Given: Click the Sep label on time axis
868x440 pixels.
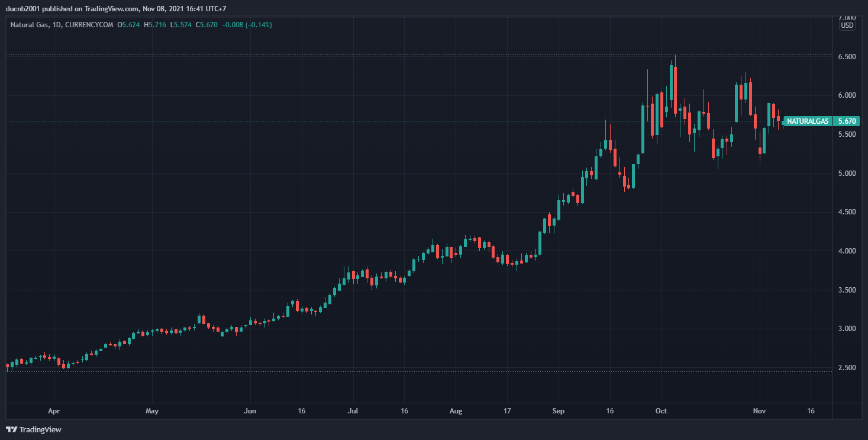Looking at the screenshot, I should pyautogui.click(x=559, y=410).
